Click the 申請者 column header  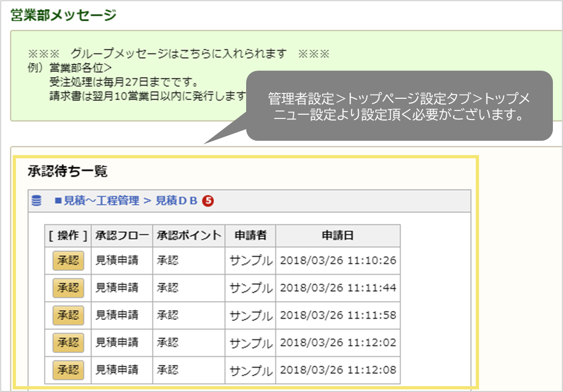click(250, 235)
